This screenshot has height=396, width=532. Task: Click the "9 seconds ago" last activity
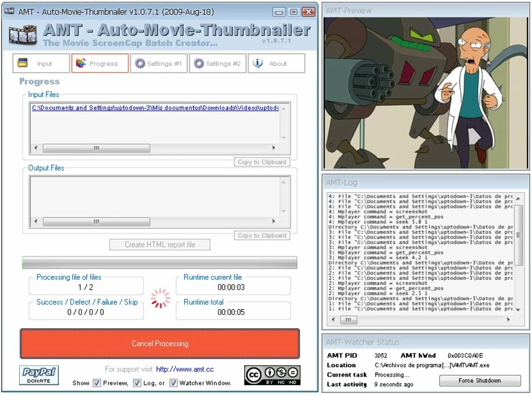pyautogui.click(x=394, y=384)
